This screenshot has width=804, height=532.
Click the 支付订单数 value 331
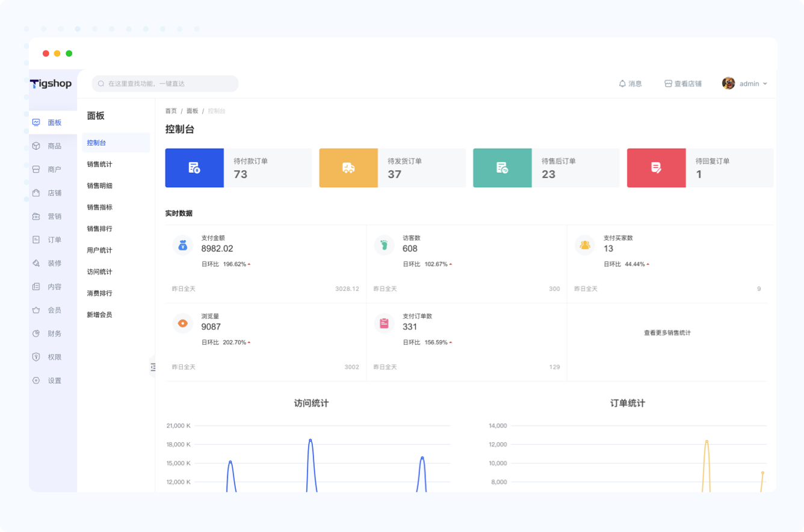tap(410, 327)
